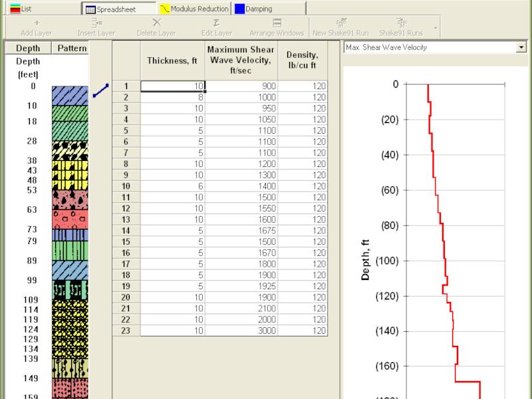Click the green striped pattern at depth 79
The width and height of the screenshot is (532, 399).
tap(70, 251)
